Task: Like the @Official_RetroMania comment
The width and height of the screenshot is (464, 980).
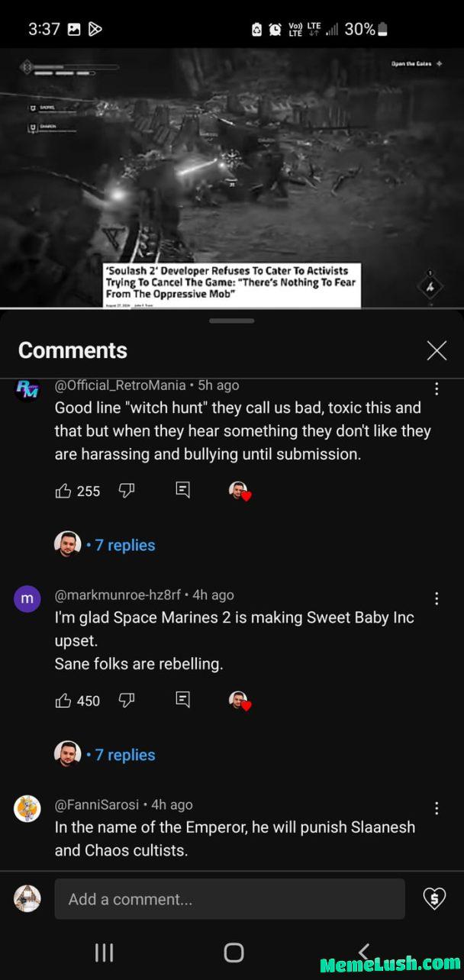Action: 63,491
